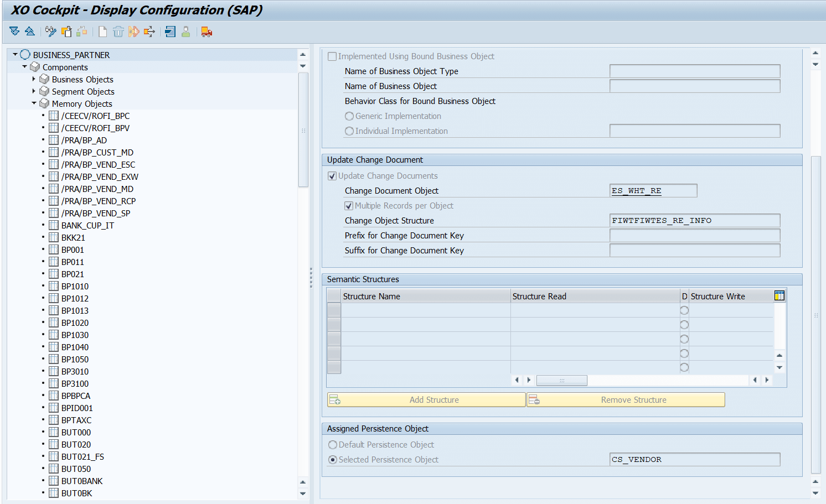Expand the Business Objects node
The height and width of the screenshot is (504, 826).
34,79
